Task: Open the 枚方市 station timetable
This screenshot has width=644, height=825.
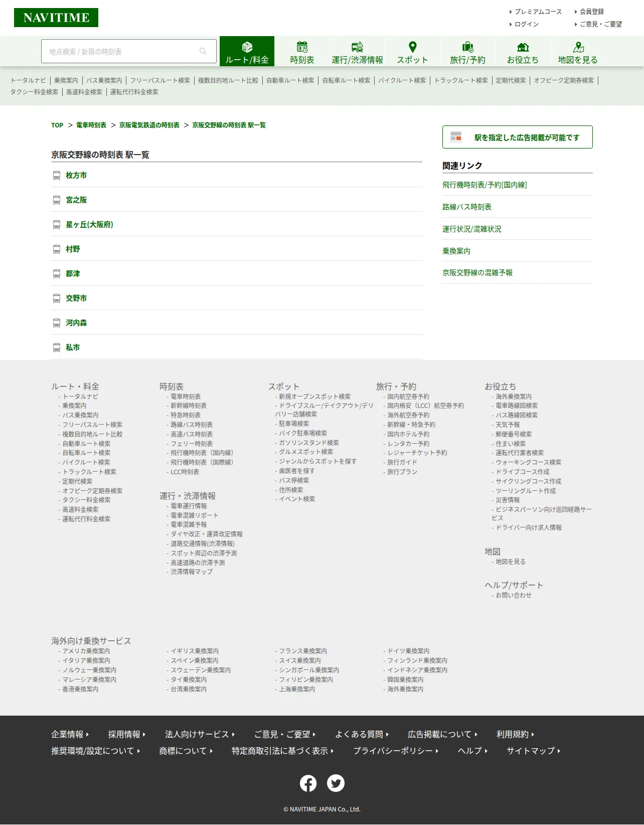Action: (x=76, y=176)
